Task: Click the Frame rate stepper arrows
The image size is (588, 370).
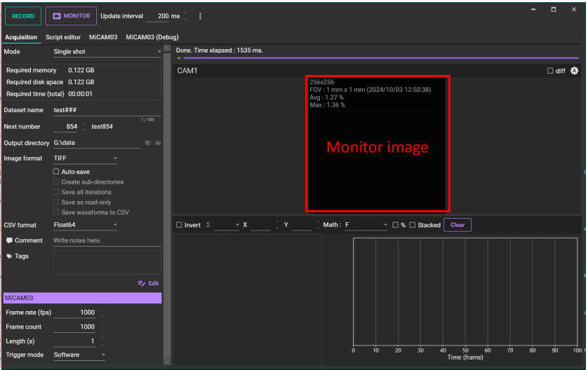Action: [102, 313]
